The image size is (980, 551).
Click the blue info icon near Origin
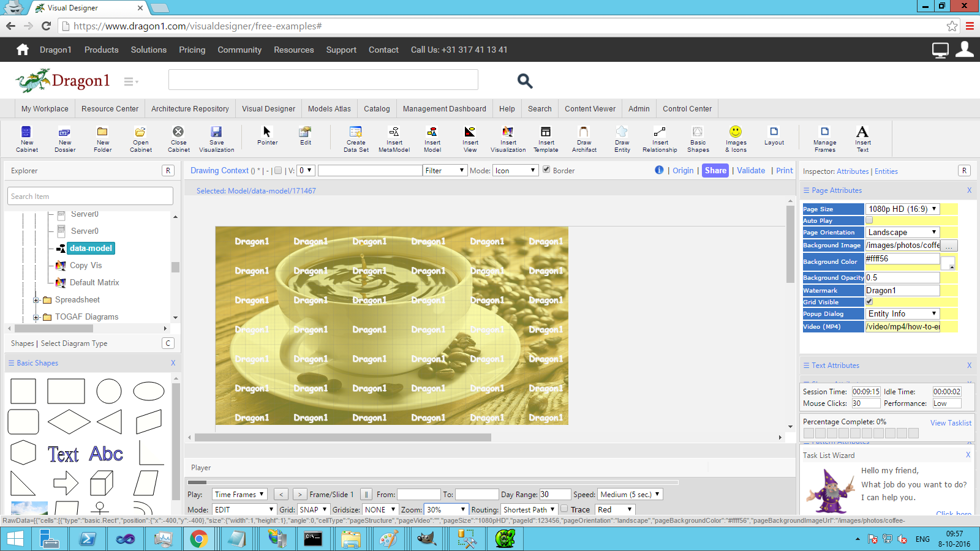659,170
